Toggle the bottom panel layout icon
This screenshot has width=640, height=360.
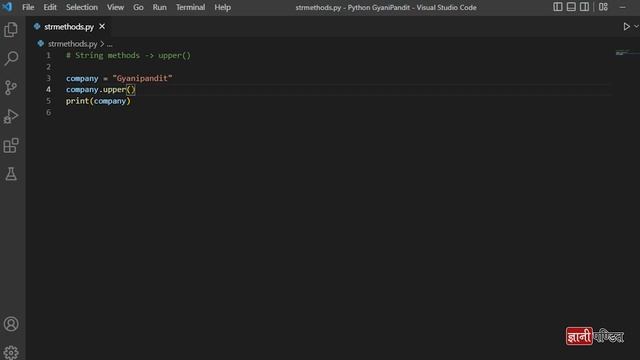click(x=571, y=7)
